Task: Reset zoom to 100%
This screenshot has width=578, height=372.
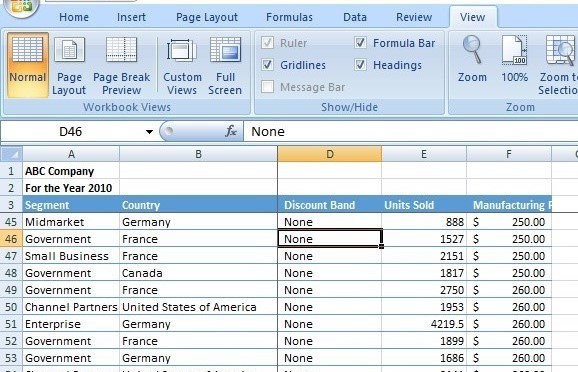Action: pyautogui.click(x=514, y=59)
